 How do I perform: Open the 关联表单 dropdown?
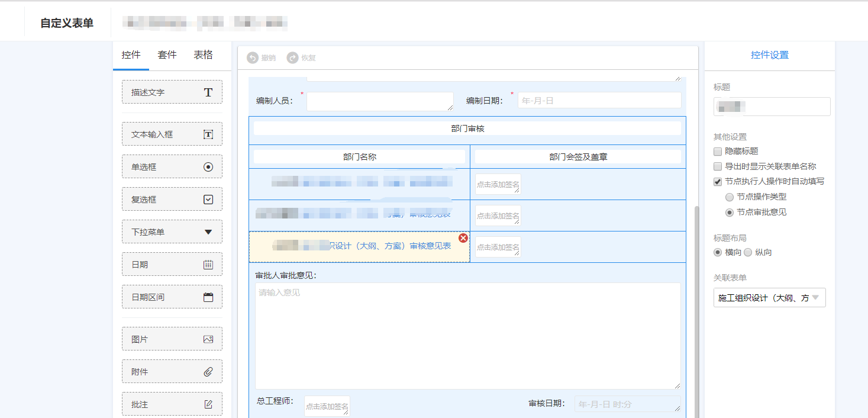769,298
